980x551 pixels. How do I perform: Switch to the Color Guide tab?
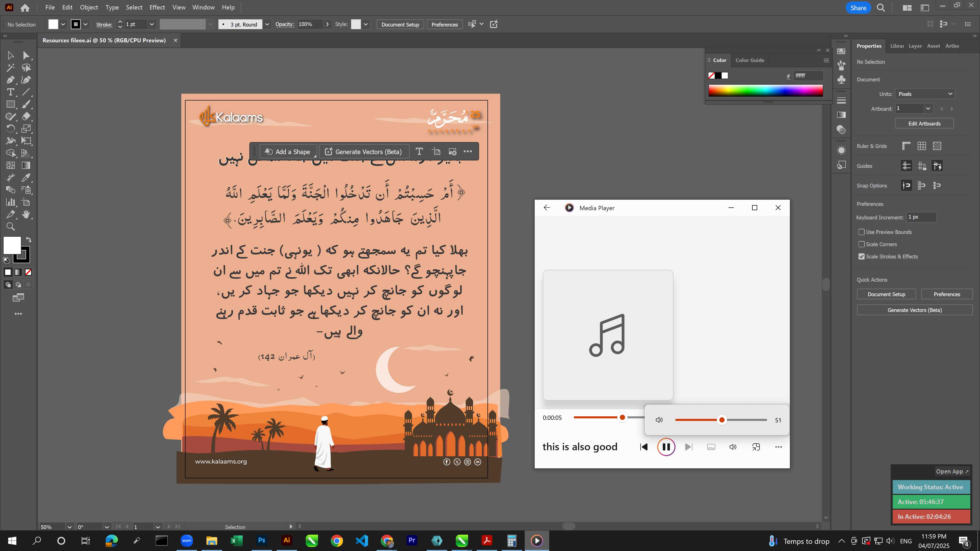pos(750,60)
